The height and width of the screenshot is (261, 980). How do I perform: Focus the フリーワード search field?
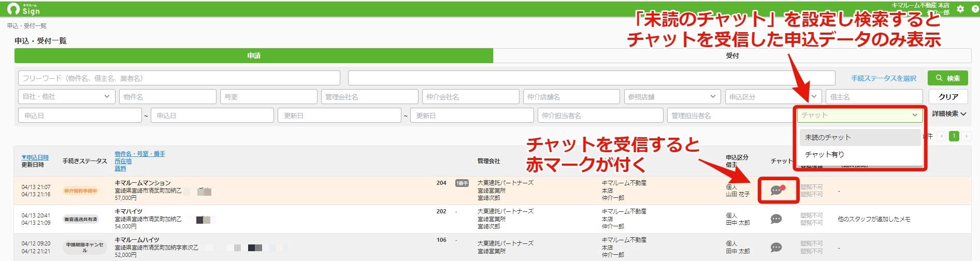[x=179, y=78]
